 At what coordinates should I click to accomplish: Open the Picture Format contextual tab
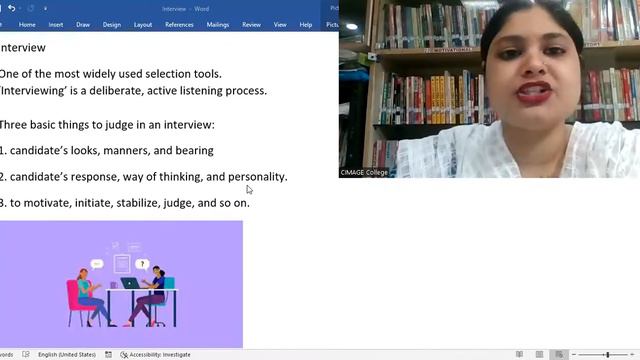click(332, 24)
